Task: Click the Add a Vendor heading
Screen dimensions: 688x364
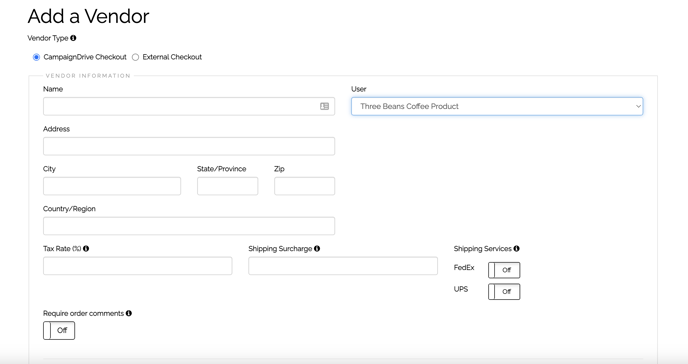Action: pyautogui.click(x=88, y=16)
